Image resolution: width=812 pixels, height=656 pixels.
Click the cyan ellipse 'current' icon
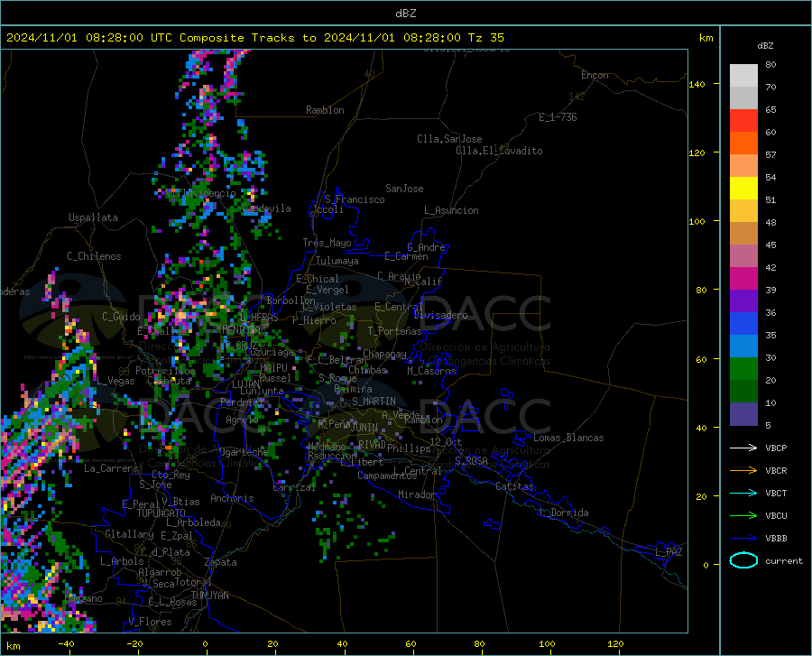click(x=743, y=560)
